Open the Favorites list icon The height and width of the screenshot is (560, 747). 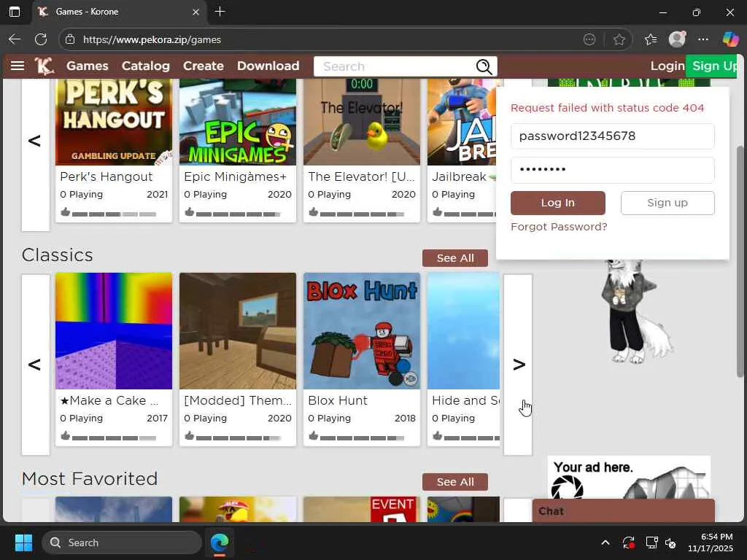[650, 39]
